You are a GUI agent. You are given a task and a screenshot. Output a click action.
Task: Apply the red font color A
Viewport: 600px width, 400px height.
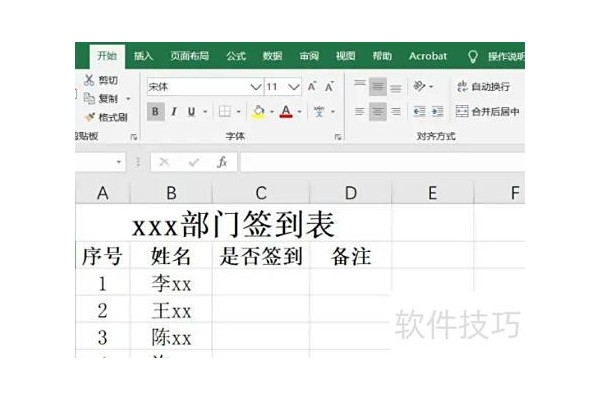point(286,111)
